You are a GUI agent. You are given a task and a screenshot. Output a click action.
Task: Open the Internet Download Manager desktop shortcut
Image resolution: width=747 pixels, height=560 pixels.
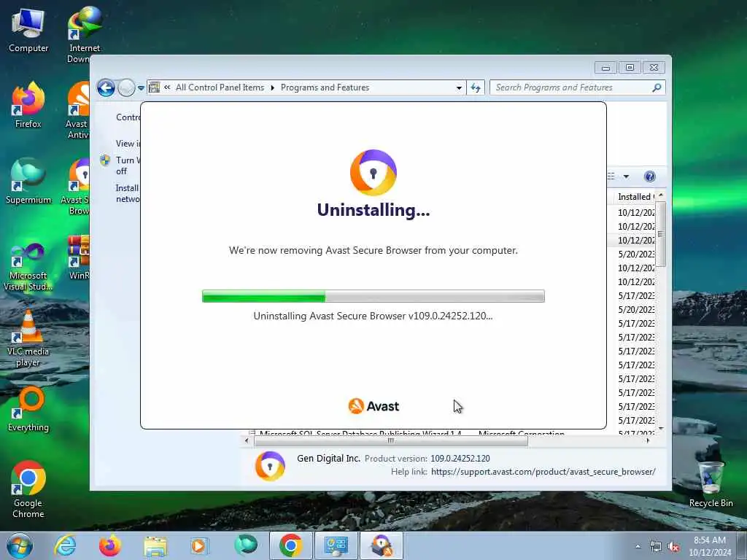tap(85, 35)
